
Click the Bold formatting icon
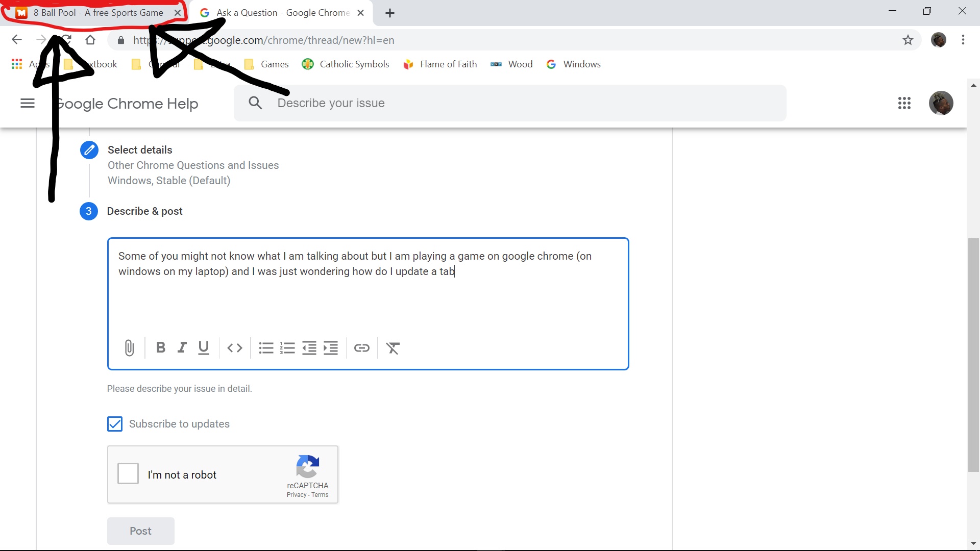coord(160,348)
